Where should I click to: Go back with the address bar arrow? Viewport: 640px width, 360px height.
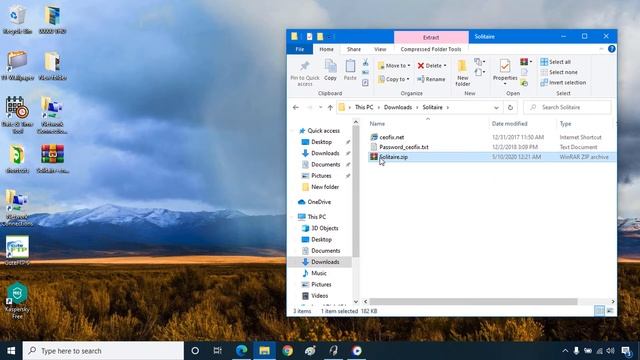(296, 107)
